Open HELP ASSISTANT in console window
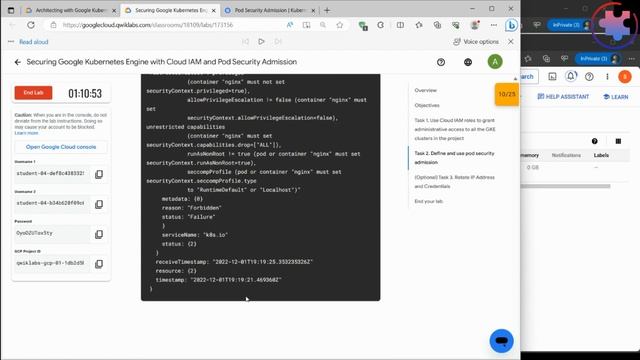Image resolution: width=640 pixels, height=360 pixels. [x=563, y=97]
